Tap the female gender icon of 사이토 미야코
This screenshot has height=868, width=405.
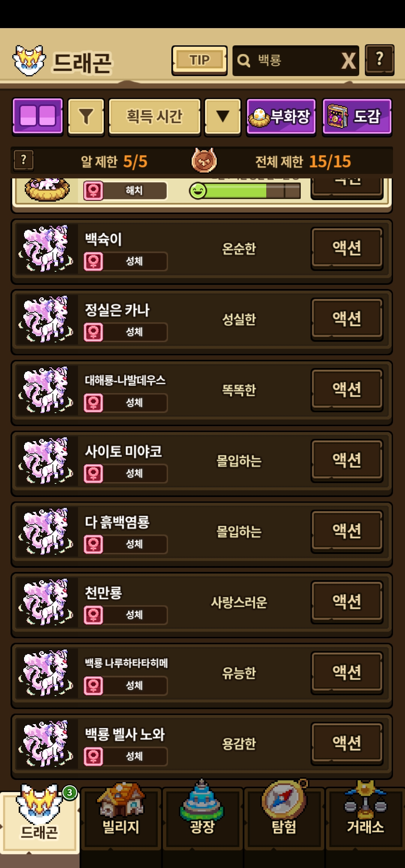[x=93, y=473]
